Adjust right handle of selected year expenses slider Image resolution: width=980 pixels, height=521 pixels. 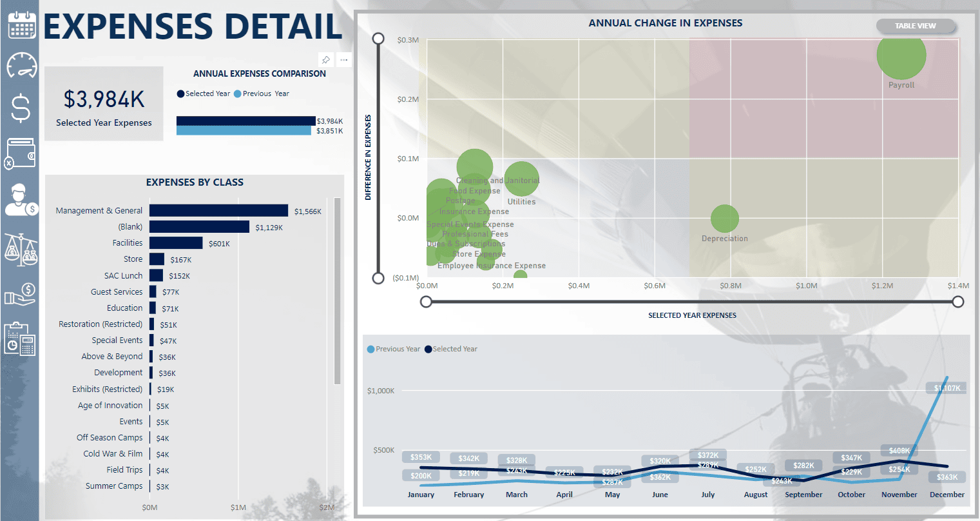(x=958, y=302)
